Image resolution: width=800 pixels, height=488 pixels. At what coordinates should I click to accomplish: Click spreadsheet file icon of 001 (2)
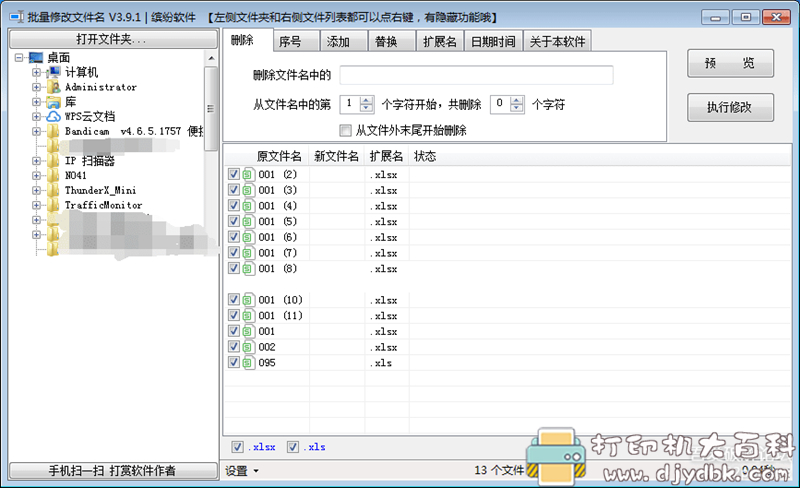(x=248, y=175)
